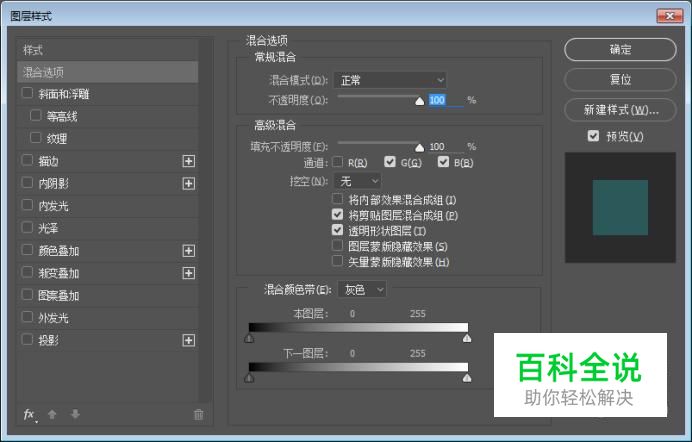The height and width of the screenshot is (442, 692).
Task: Click the 不透明度 slider handle
Action: tap(420, 101)
